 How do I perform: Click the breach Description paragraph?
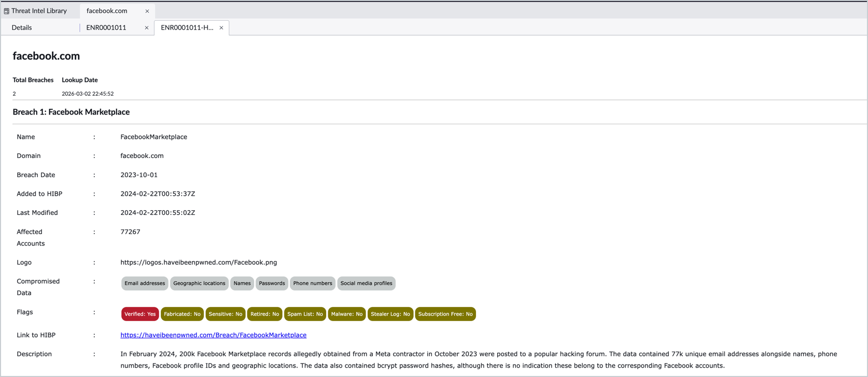(x=479, y=360)
